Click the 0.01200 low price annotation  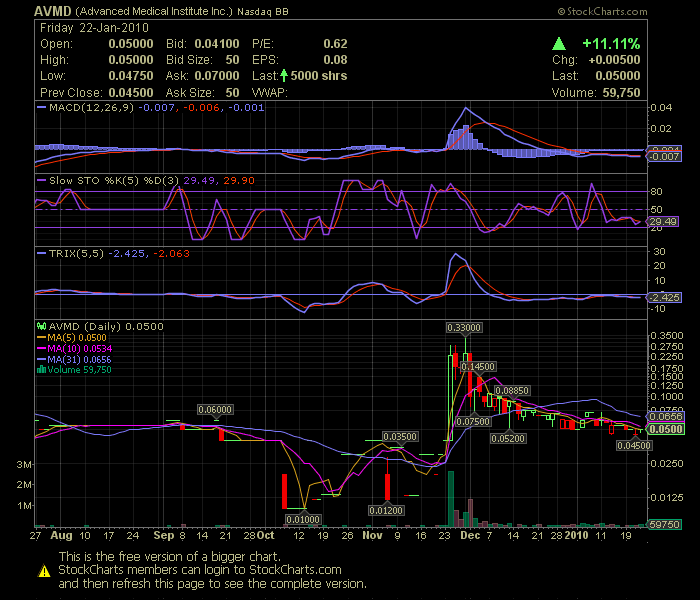(386, 510)
